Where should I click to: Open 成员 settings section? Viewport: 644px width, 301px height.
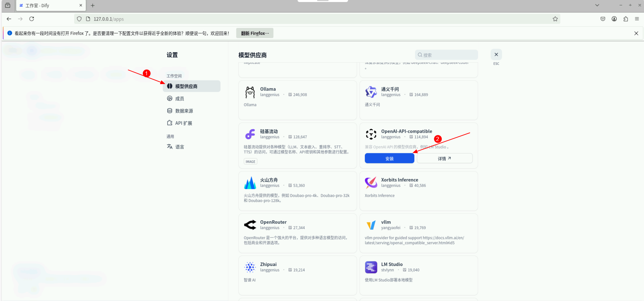coord(192,99)
